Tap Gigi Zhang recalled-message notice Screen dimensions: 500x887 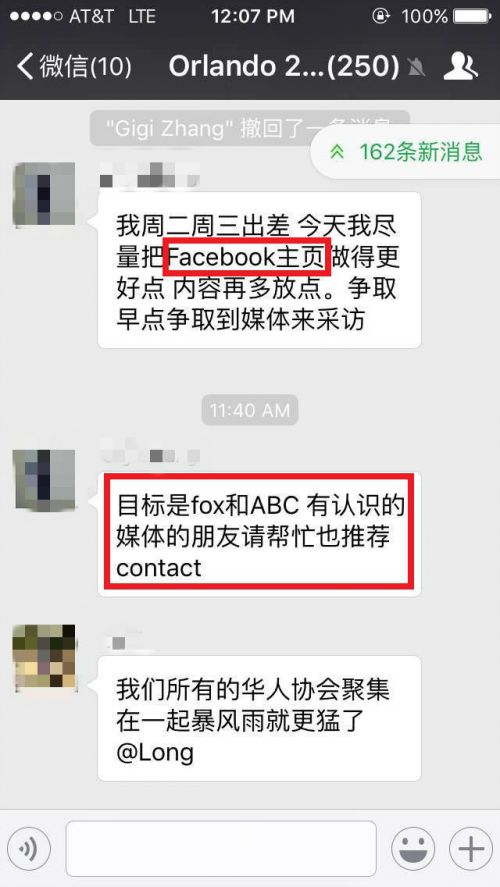[250, 128]
